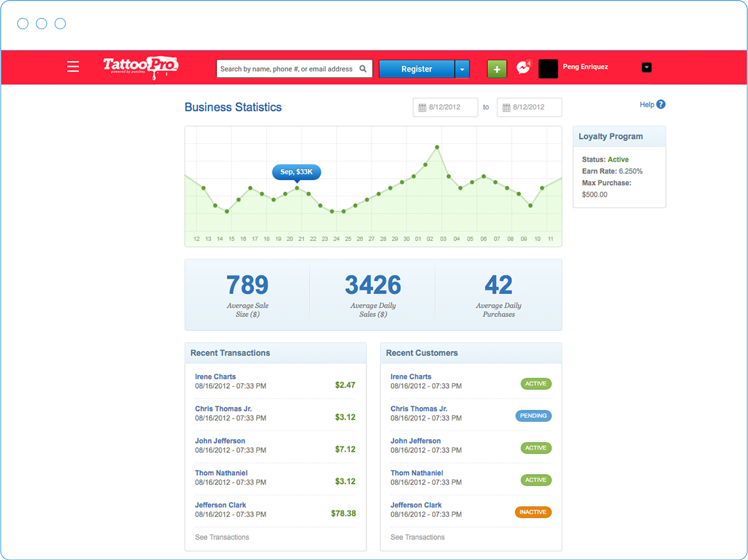Screen dimensions: 748x560
Task: Open Irene Charts in Recent Transactions
Action: pyautogui.click(x=216, y=377)
